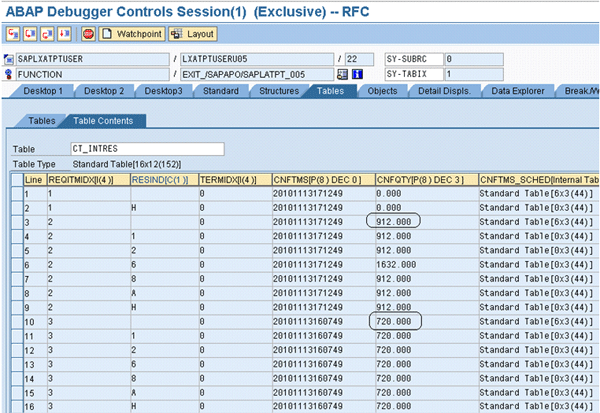Click the red Stop breakpoint icon

[88, 33]
